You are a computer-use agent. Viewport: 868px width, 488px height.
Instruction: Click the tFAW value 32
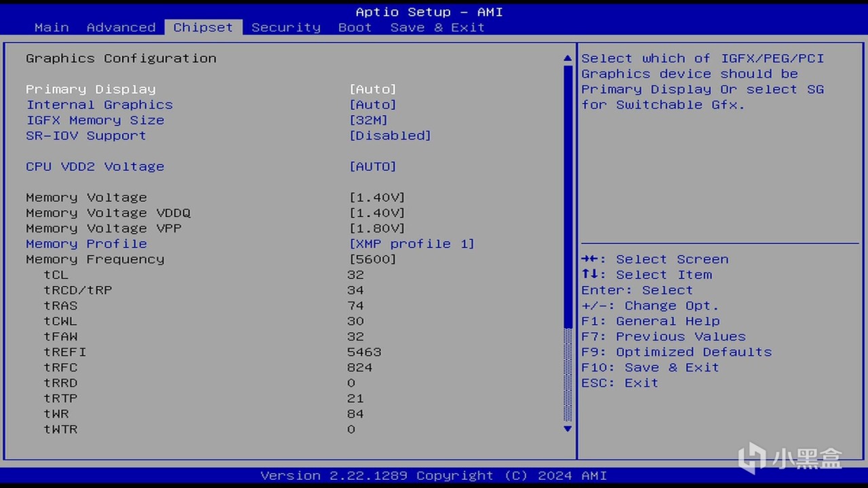click(x=355, y=336)
